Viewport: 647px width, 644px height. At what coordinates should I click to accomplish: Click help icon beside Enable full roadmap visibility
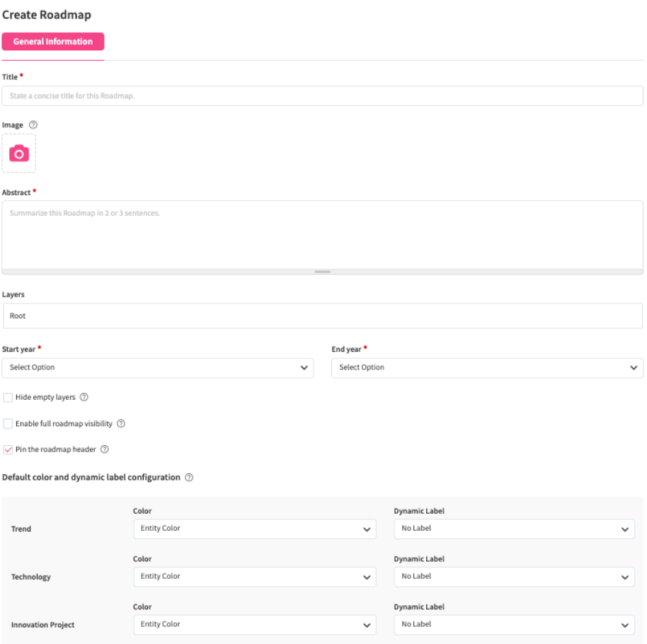coord(121,424)
